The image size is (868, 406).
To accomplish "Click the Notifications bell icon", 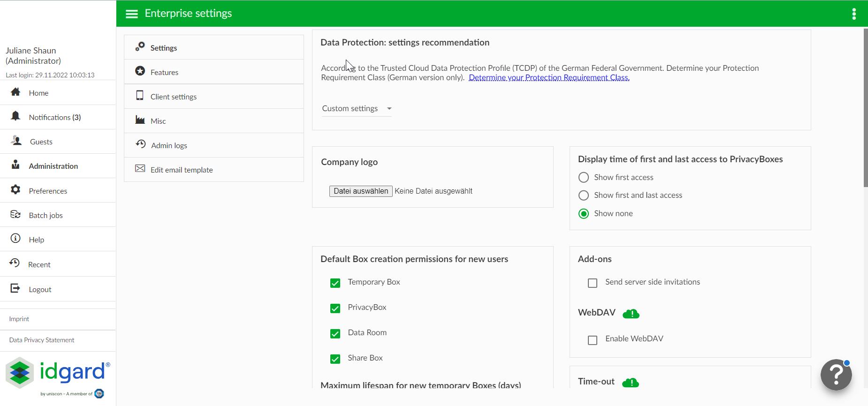I will [15, 116].
